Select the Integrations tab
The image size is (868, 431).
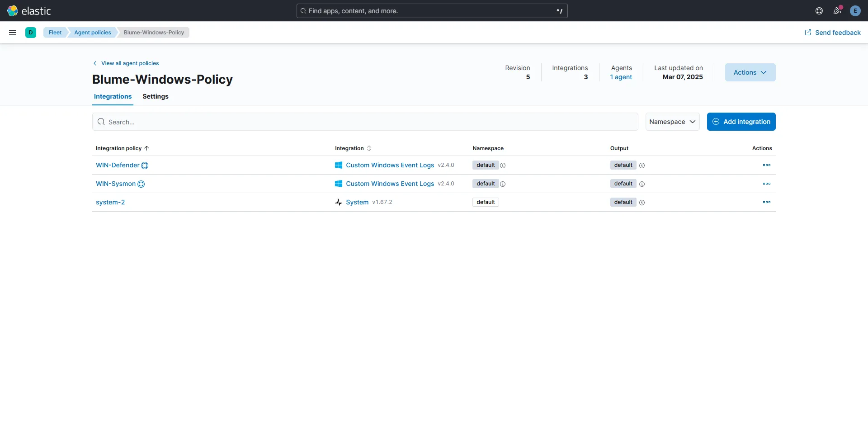point(113,96)
